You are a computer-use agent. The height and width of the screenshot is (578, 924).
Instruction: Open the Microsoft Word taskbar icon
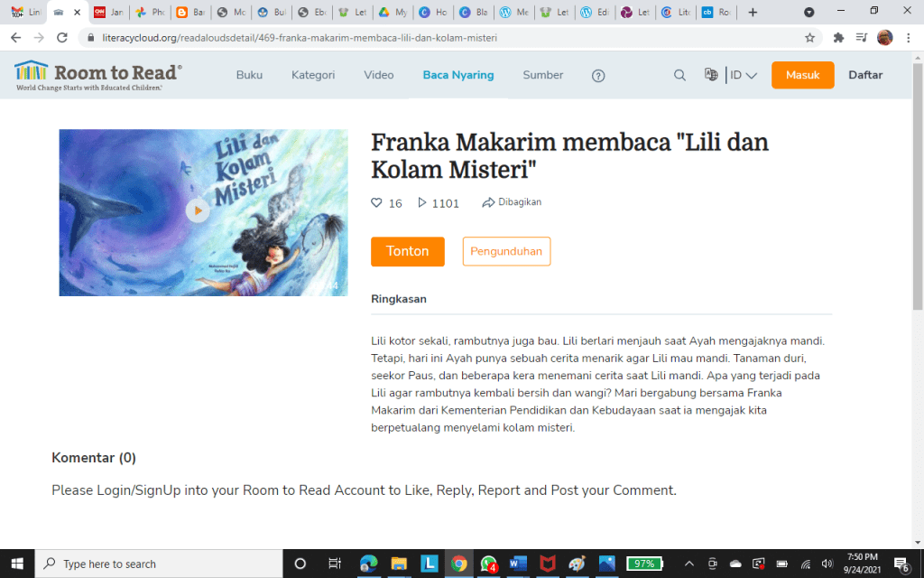(x=518, y=564)
